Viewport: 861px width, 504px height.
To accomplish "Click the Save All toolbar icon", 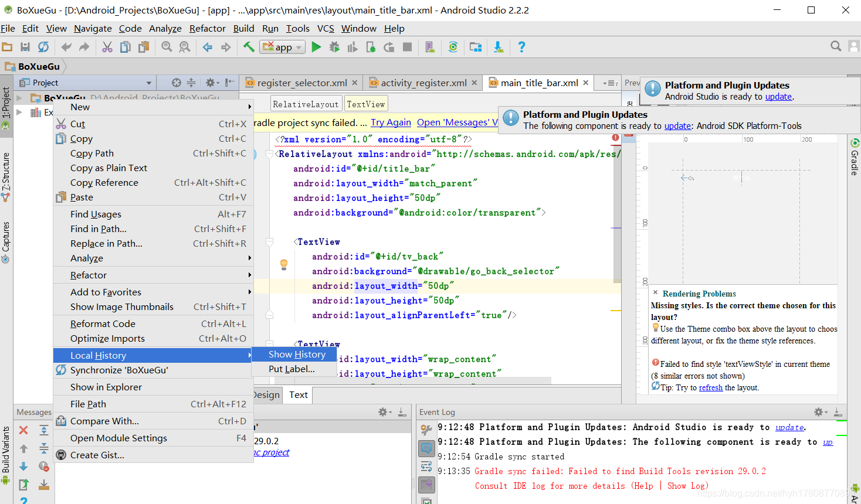I will coord(25,47).
